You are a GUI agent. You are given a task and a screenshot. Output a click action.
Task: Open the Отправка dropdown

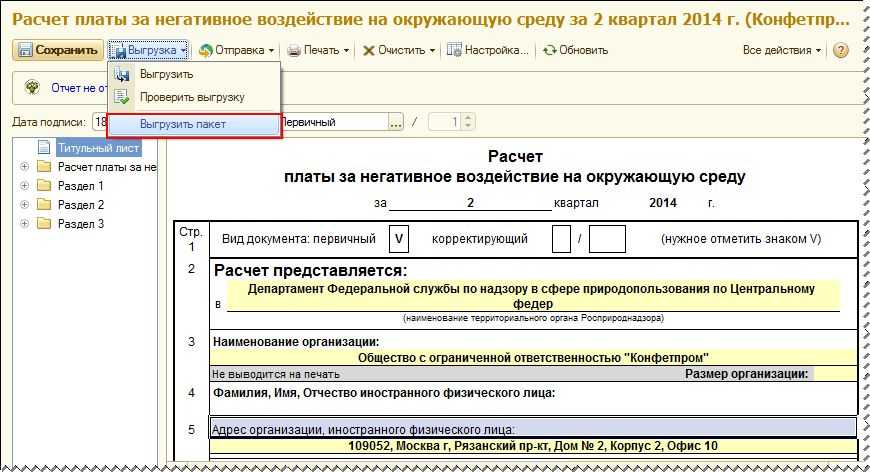pyautogui.click(x=238, y=50)
